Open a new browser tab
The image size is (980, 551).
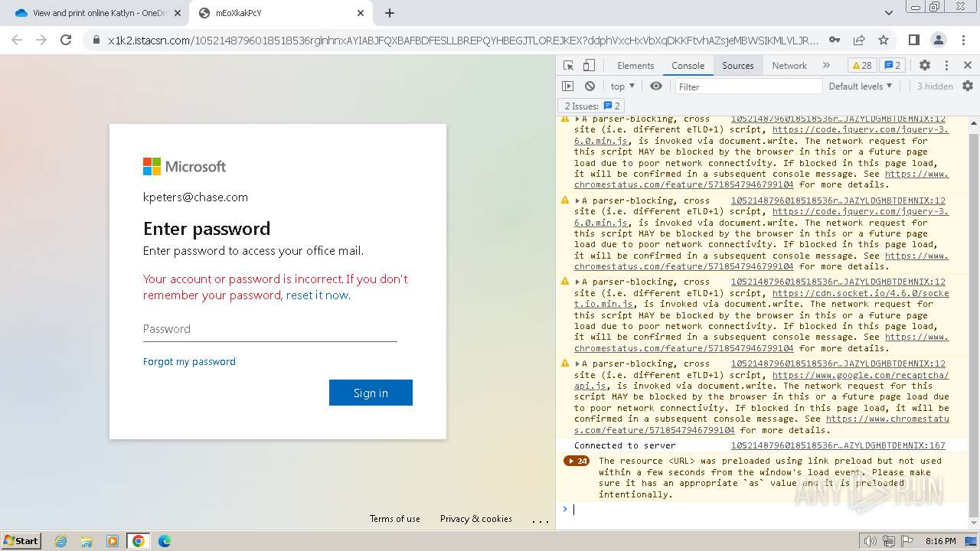click(390, 13)
